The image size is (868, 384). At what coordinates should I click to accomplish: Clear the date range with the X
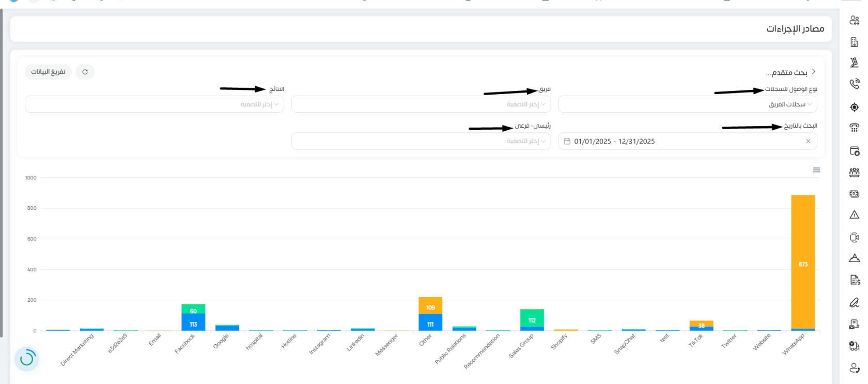[808, 141]
